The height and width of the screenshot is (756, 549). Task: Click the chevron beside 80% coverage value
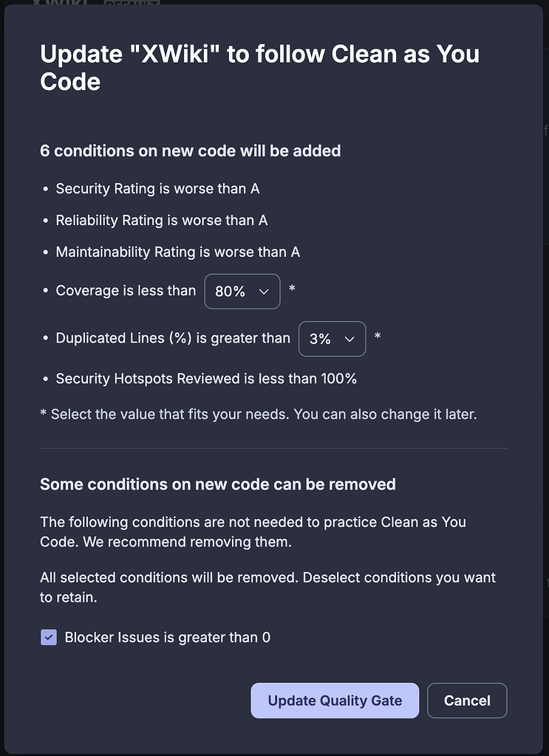264,292
